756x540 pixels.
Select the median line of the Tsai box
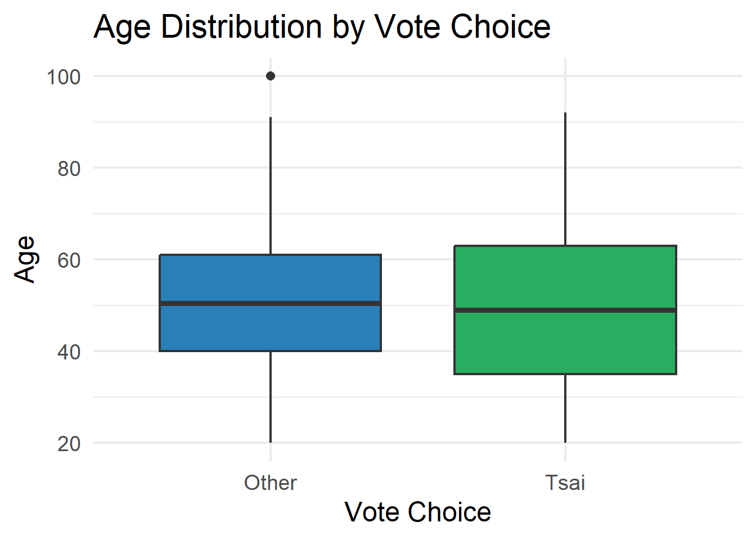pos(565,310)
